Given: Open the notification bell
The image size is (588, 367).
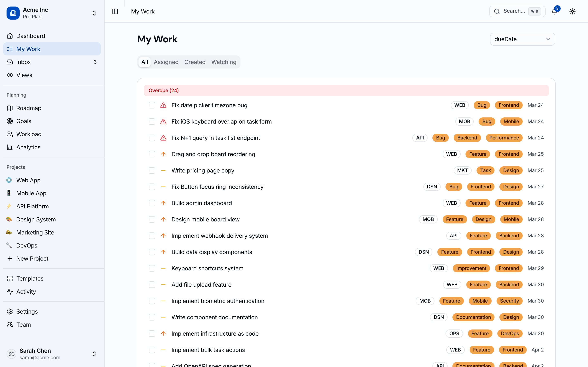Looking at the screenshot, I should [x=554, y=11].
